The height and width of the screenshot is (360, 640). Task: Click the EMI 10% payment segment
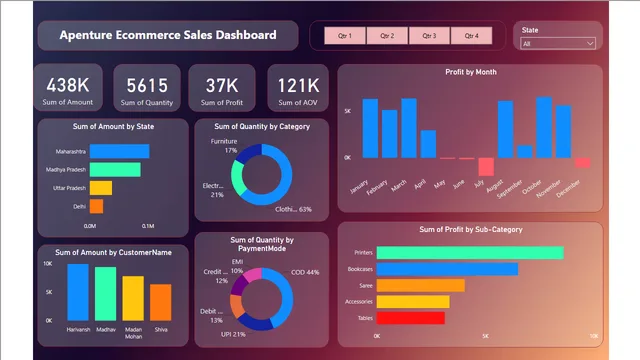click(253, 274)
